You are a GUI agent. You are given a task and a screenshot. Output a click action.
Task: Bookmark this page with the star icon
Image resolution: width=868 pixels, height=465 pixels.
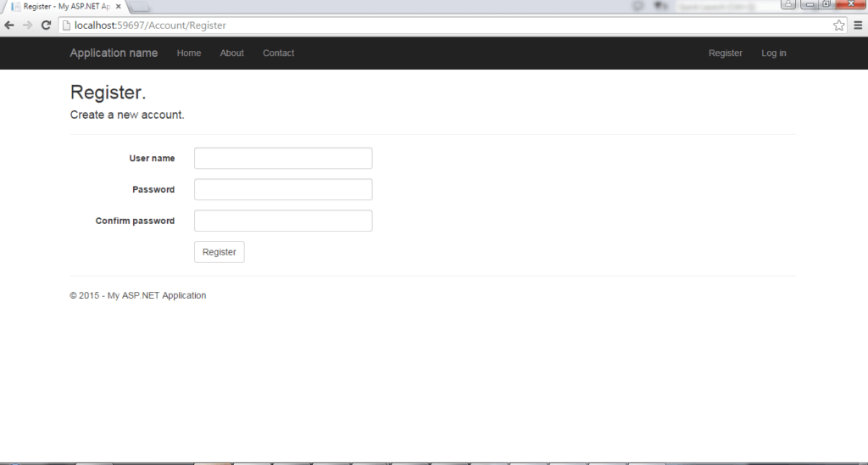coord(839,25)
